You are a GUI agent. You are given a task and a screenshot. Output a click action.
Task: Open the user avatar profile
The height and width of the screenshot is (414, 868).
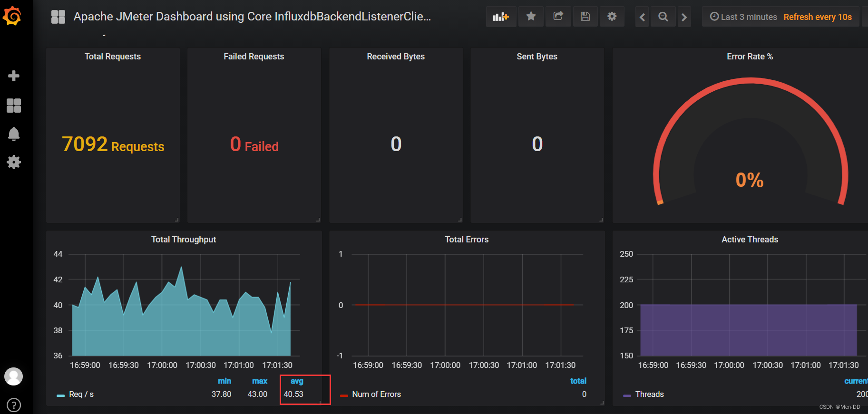14,376
